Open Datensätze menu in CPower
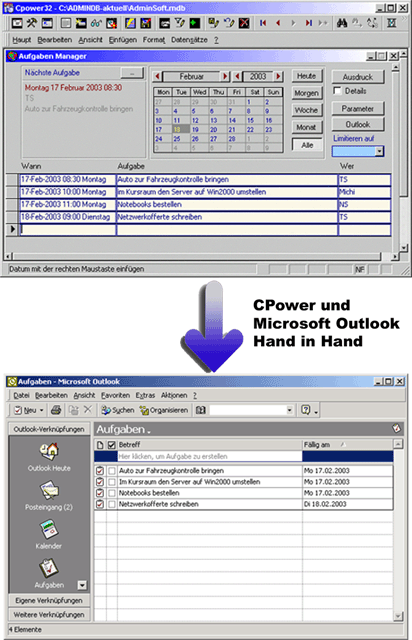This screenshot has height=640, width=412. tap(189, 40)
